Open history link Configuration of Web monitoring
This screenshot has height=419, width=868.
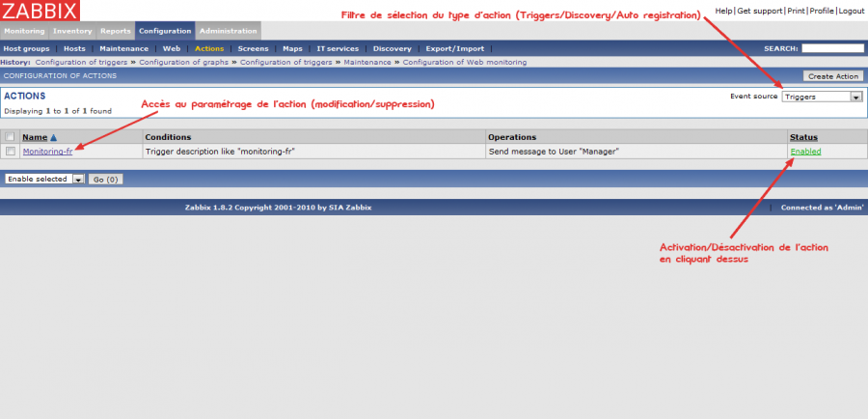click(x=465, y=62)
